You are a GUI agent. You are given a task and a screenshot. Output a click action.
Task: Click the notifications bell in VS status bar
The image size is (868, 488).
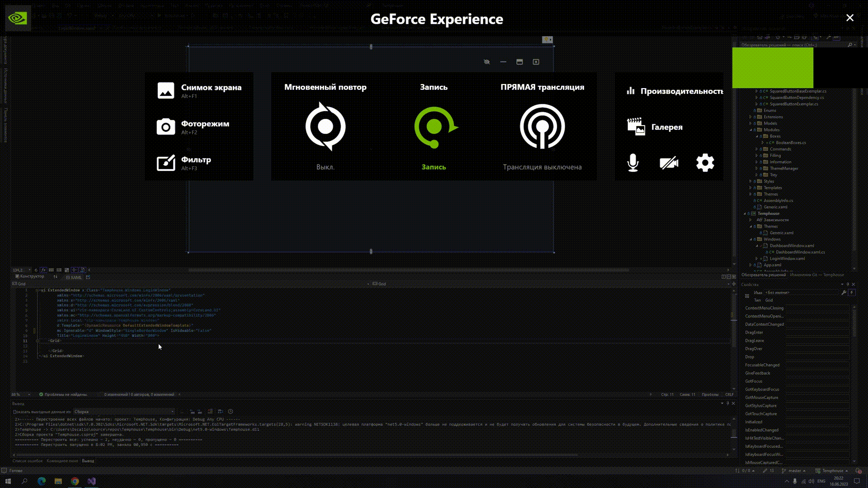(859, 471)
